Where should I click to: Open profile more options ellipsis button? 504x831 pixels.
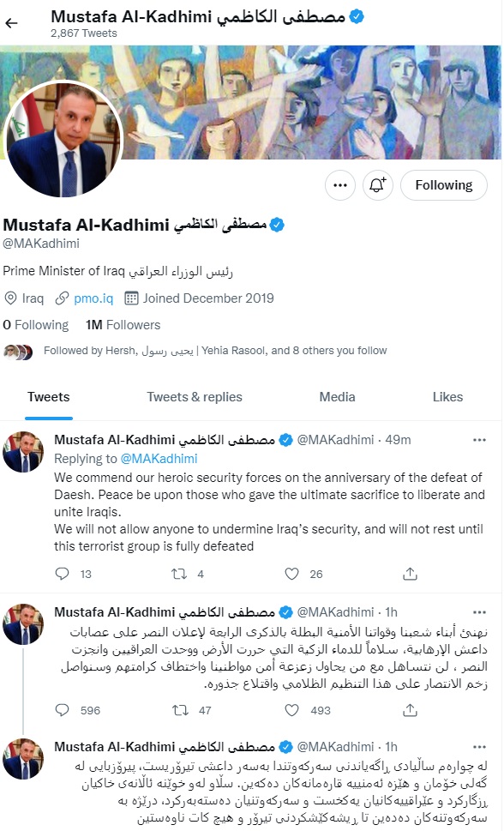(x=340, y=185)
